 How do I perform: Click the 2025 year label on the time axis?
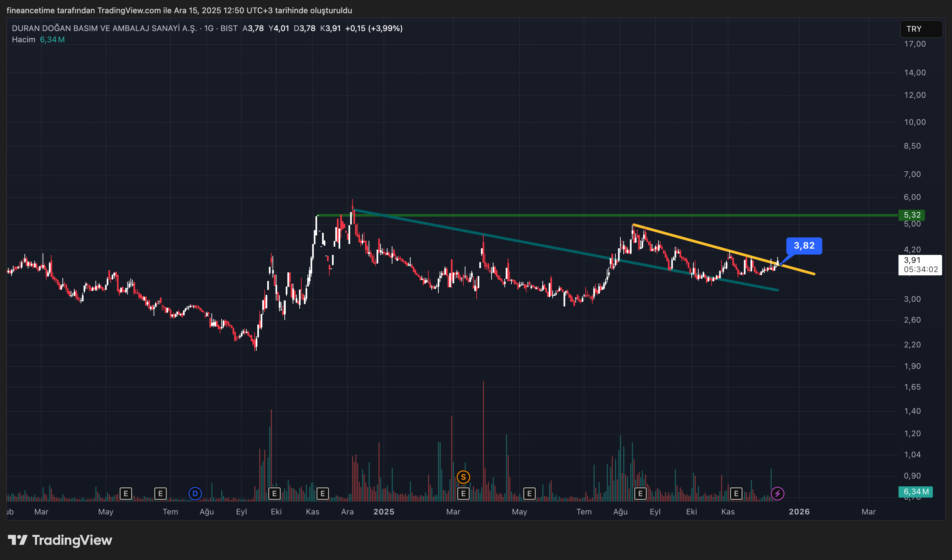pyautogui.click(x=384, y=512)
